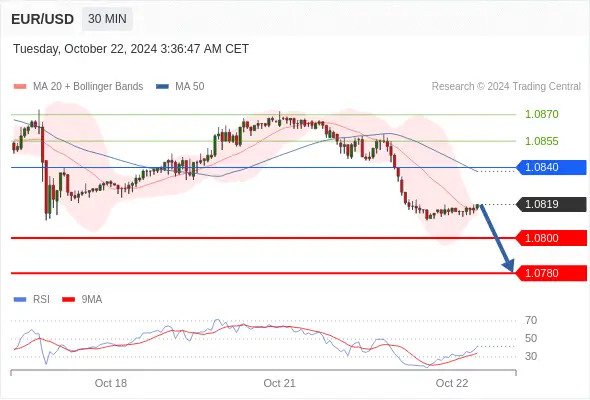Click the Oct 21 date axis label
The width and height of the screenshot is (590, 400).
[x=280, y=383]
